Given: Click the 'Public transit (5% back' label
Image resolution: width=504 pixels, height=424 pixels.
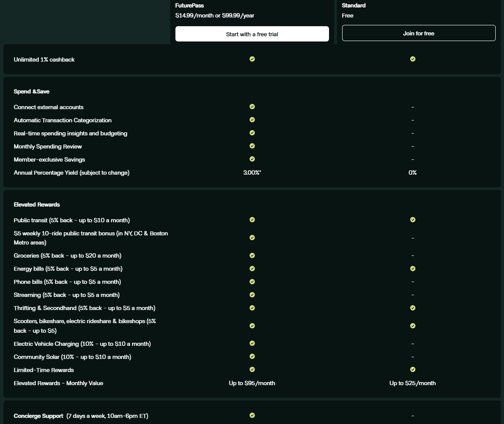Looking at the screenshot, I should [72, 221].
